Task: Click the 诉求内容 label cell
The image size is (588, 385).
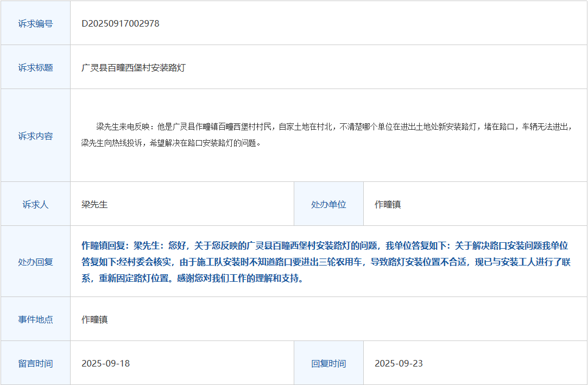Action: tap(35, 136)
